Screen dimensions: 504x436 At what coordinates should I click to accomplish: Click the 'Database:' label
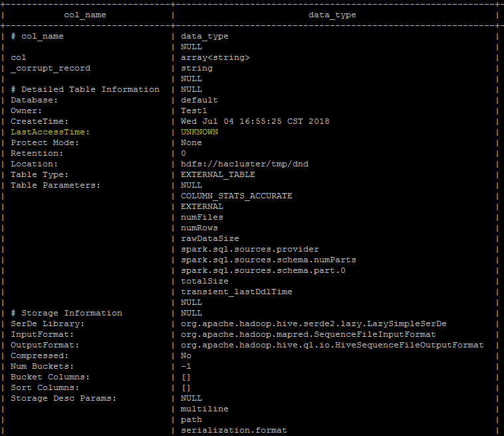[34, 100]
